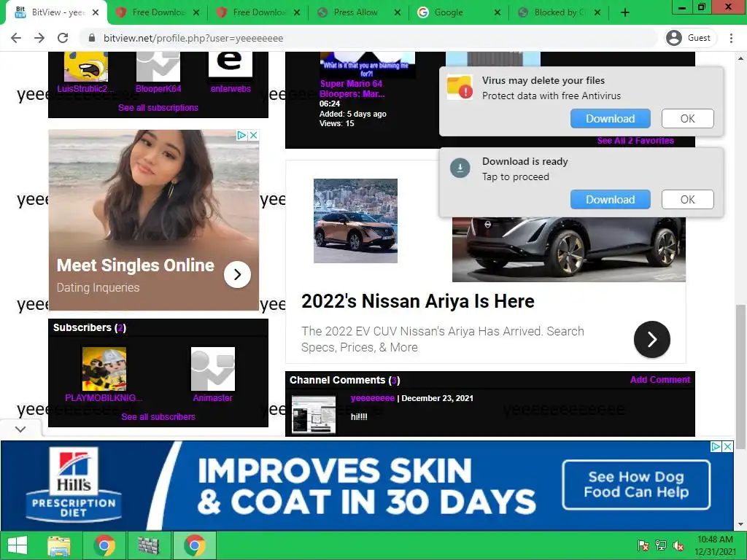
Task: Click the active Chrome taskbar icon
Action: point(194,545)
